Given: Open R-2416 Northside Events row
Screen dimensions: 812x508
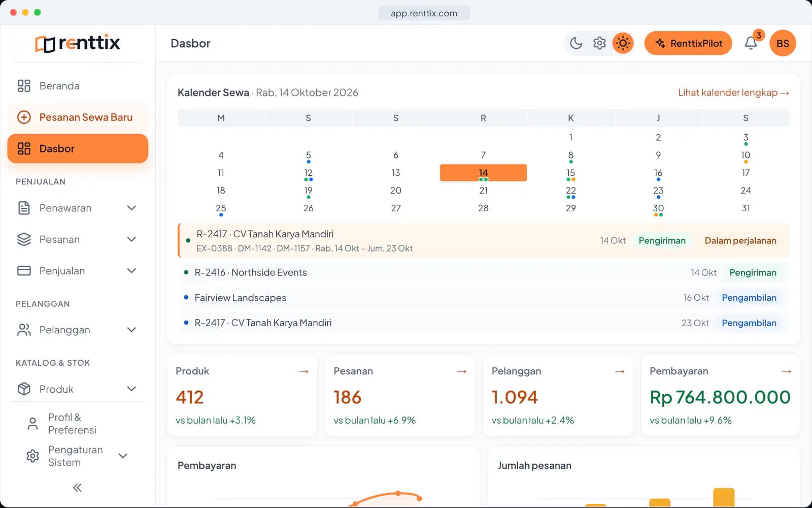Looking at the screenshot, I should pyautogui.click(x=484, y=272).
